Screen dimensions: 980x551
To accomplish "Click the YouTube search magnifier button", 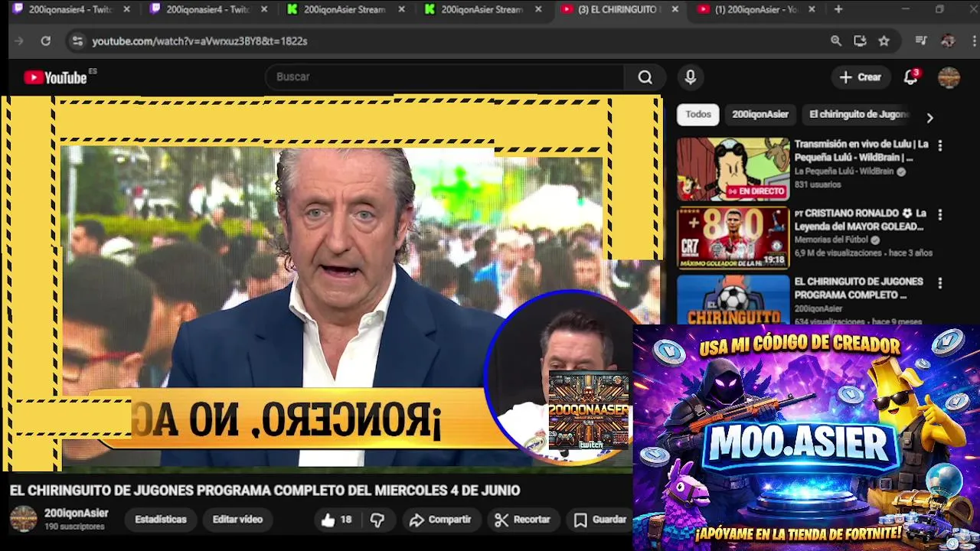I will pyautogui.click(x=645, y=77).
